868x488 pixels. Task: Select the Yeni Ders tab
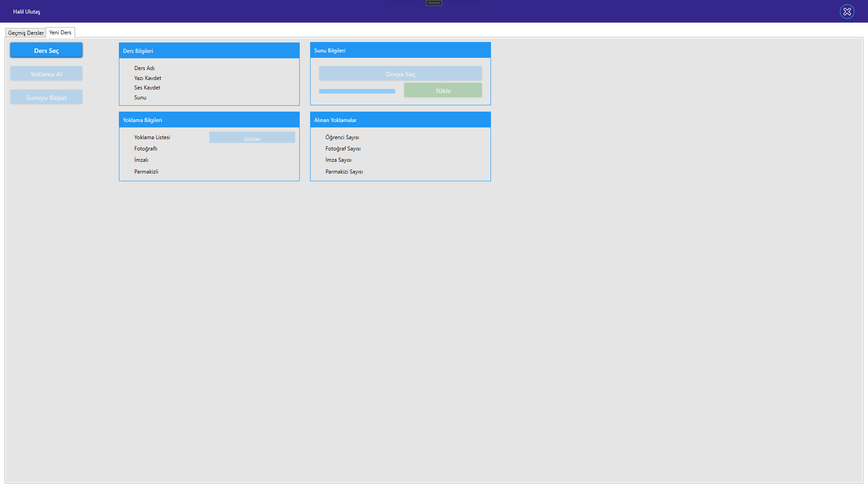tap(60, 33)
